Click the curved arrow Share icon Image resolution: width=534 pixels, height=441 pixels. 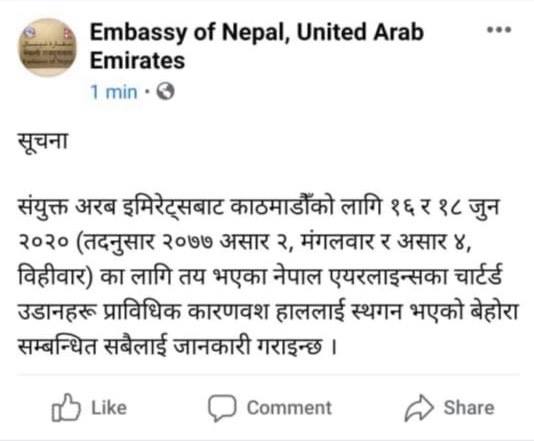[x=419, y=408]
